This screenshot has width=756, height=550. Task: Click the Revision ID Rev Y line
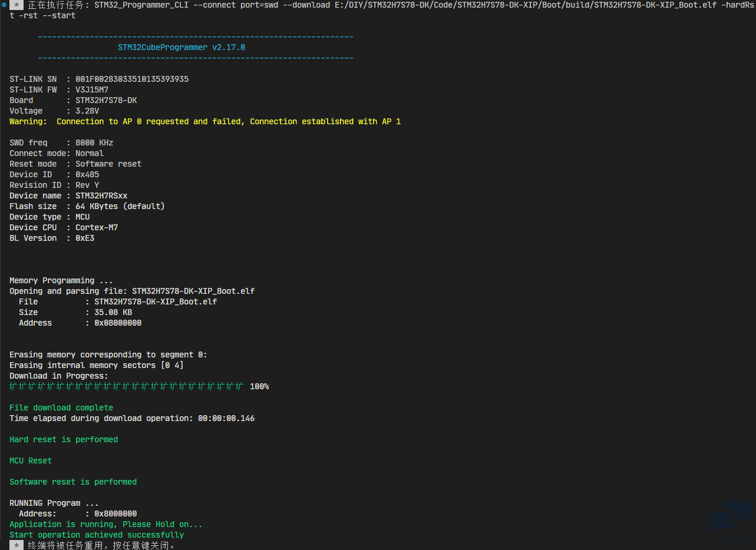point(54,185)
